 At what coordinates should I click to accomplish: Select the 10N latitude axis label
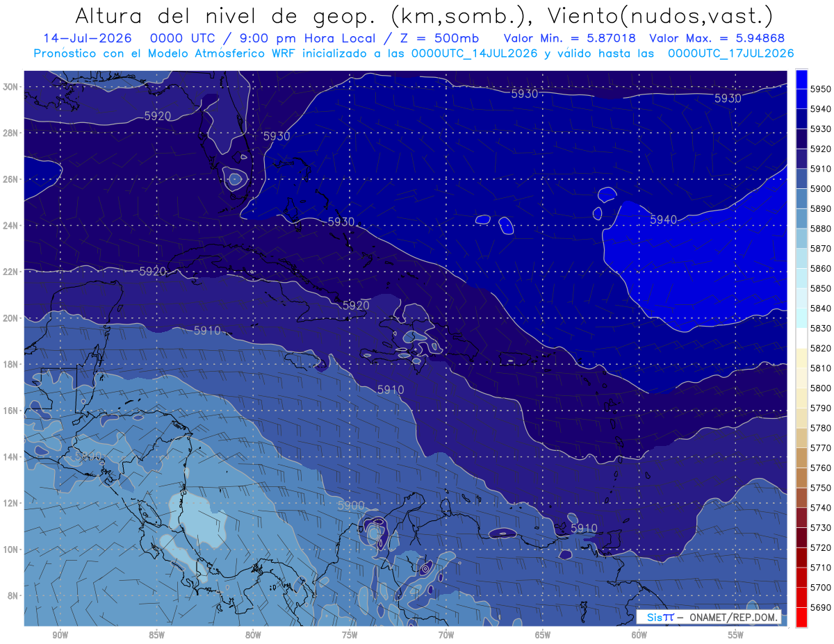pos(12,550)
